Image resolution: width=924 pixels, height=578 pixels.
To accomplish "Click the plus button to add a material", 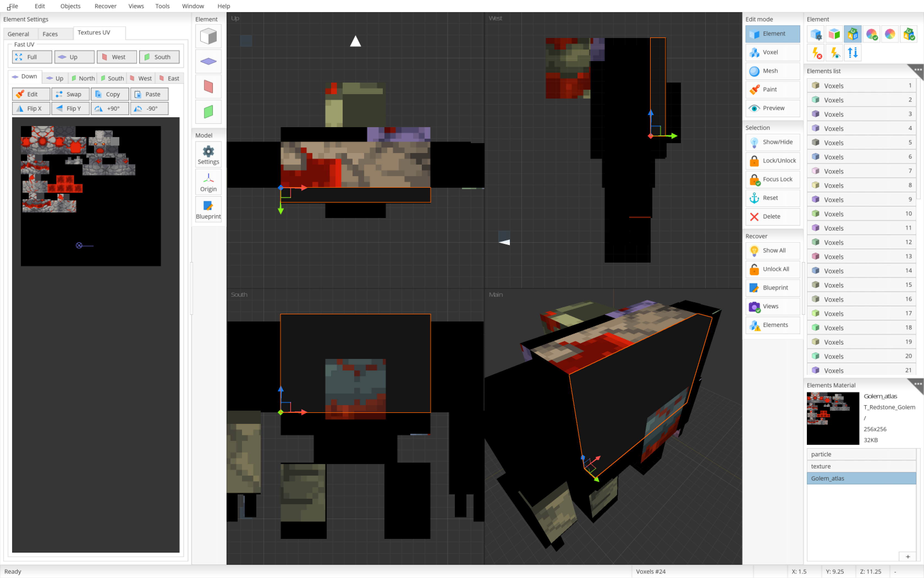I will [908, 557].
